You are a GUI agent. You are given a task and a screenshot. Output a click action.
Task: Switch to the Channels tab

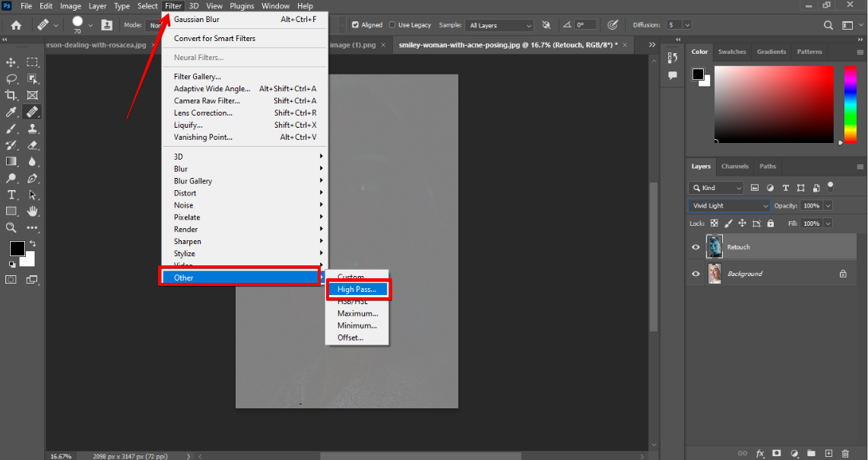click(x=734, y=166)
